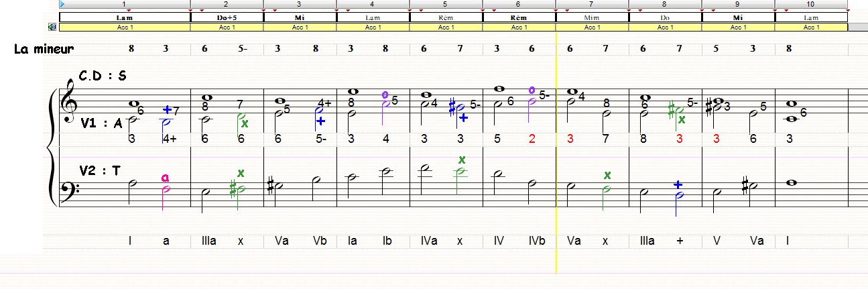The image size is (868, 289).
Task: Click the blue '+' mark on the measure 8 bass note
Action: (x=678, y=184)
